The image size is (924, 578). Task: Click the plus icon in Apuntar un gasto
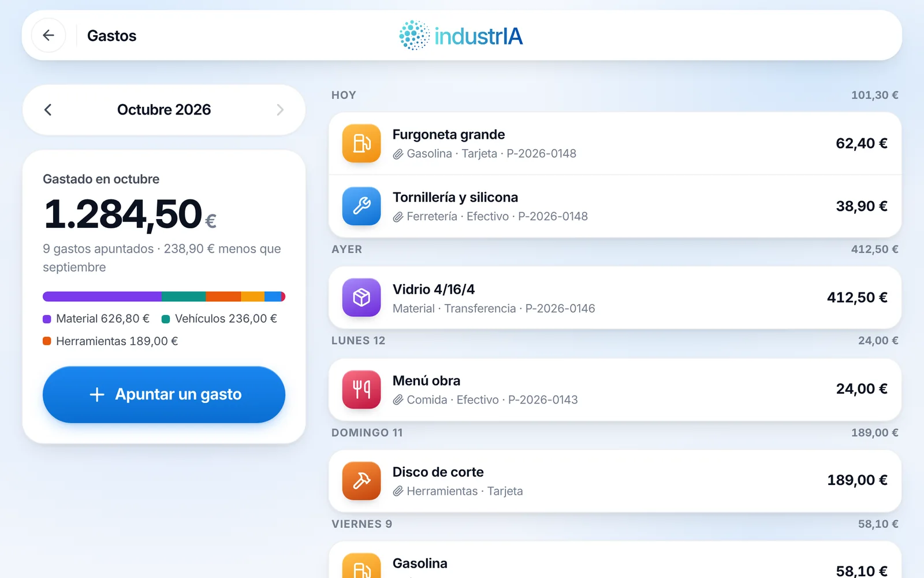97,395
